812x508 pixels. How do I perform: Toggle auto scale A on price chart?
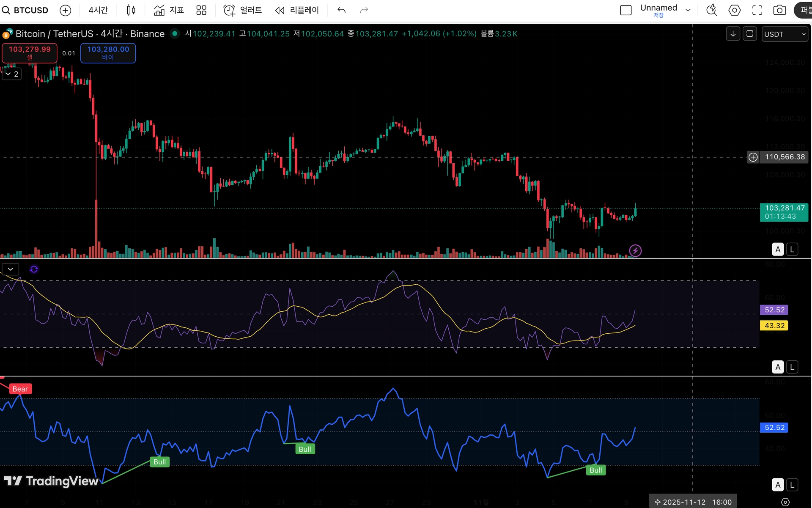(778, 250)
